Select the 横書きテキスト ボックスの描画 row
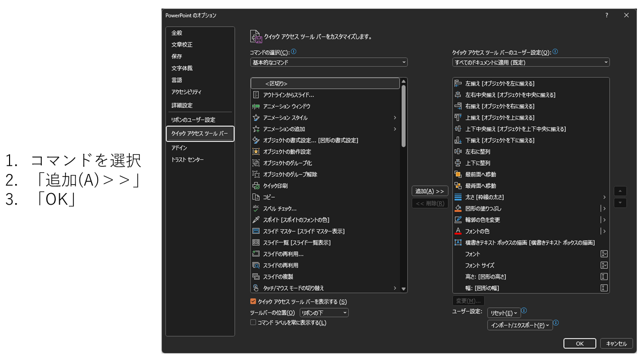Screen dimensions: 644x362 click(x=531, y=242)
